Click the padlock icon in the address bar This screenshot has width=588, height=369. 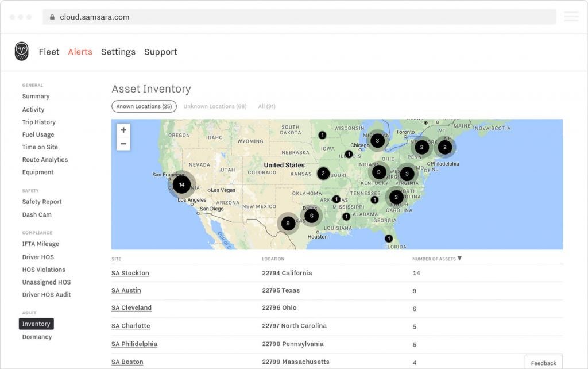[52, 17]
